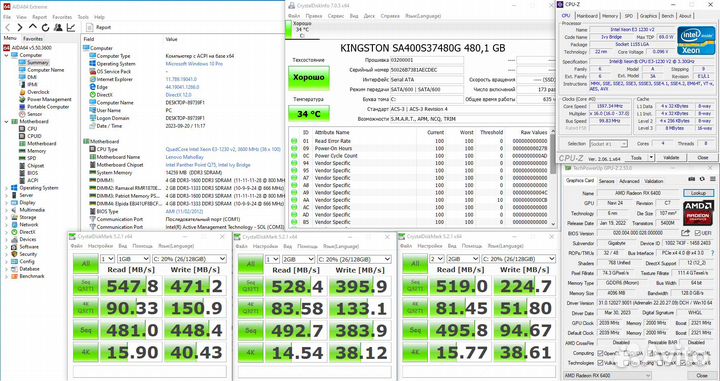Select the DirectX tree icon
Viewport: 720px width, 381px height.
[x=14, y=232]
